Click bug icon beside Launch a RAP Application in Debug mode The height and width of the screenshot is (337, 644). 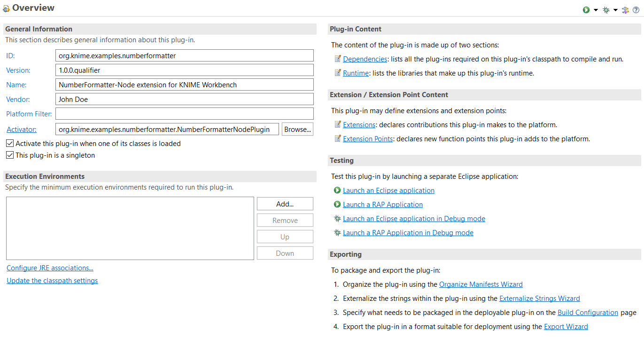pos(337,233)
